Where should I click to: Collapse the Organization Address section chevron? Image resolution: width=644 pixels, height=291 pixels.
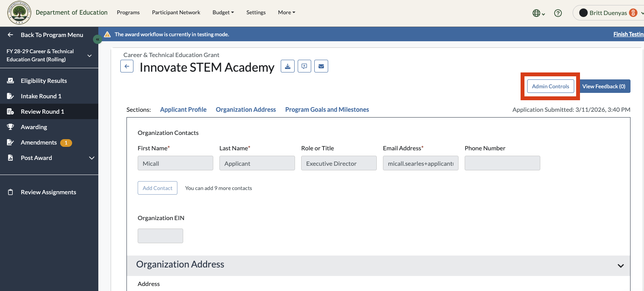coord(620,266)
